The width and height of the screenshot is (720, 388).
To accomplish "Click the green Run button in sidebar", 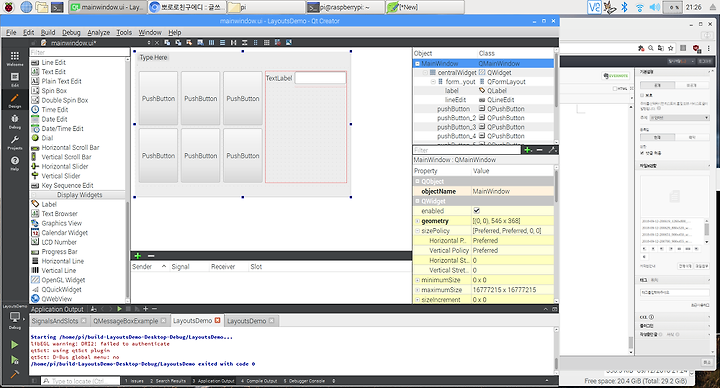I will click(15, 344).
